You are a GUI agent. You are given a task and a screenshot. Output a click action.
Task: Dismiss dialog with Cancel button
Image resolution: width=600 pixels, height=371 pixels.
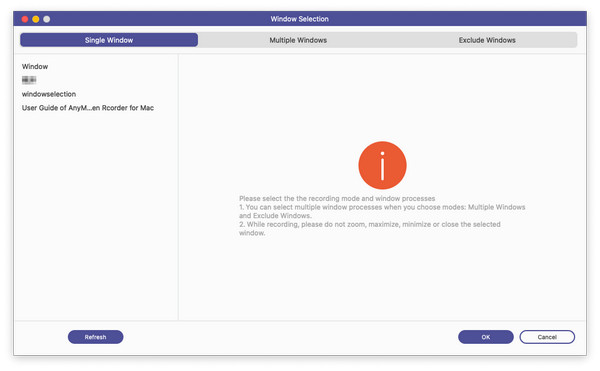(x=547, y=337)
